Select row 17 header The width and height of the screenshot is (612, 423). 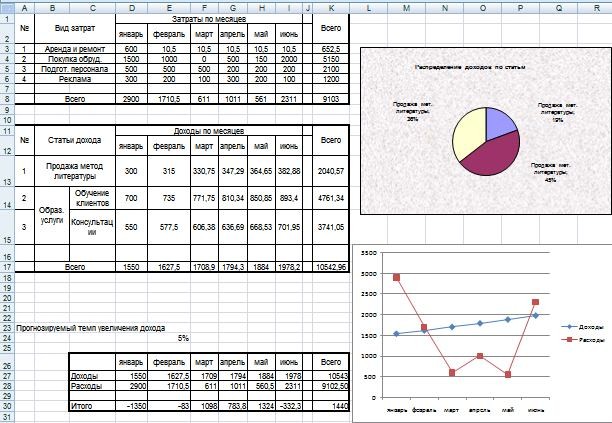(x=7, y=267)
